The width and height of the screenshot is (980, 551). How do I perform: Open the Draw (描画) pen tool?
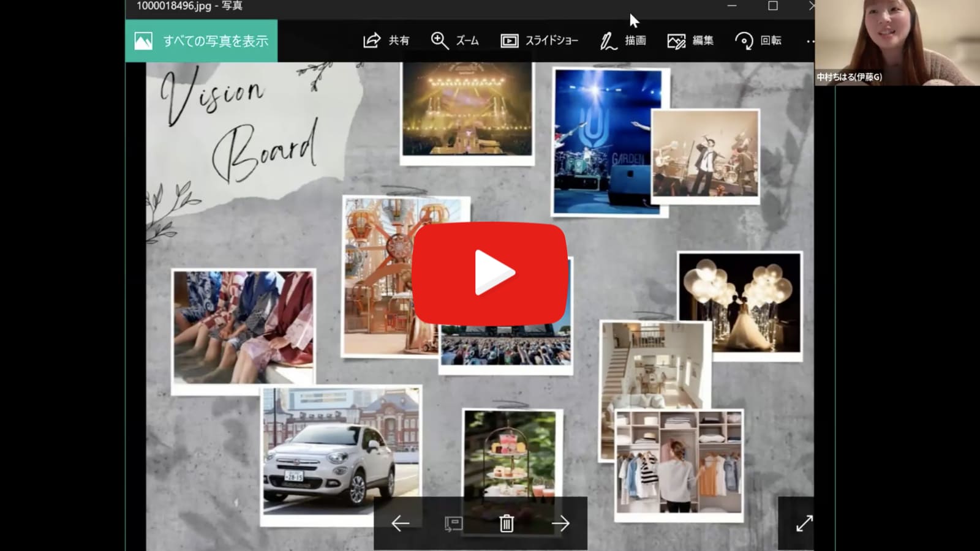coord(608,41)
